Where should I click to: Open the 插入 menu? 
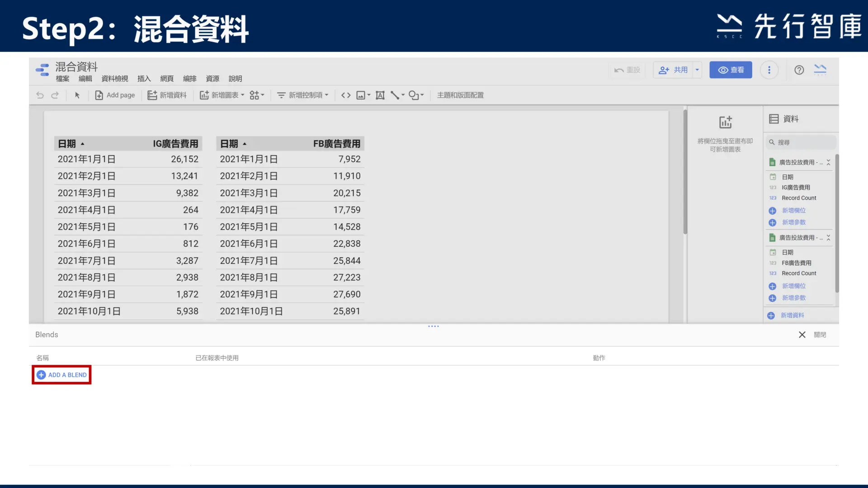click(144, 79)
